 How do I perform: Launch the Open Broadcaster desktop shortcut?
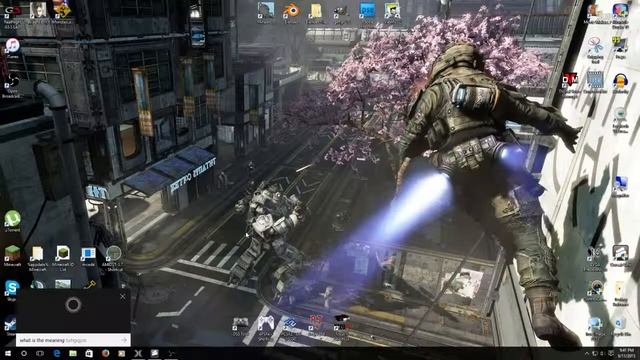pyautogui.click(x=12, y=84)
